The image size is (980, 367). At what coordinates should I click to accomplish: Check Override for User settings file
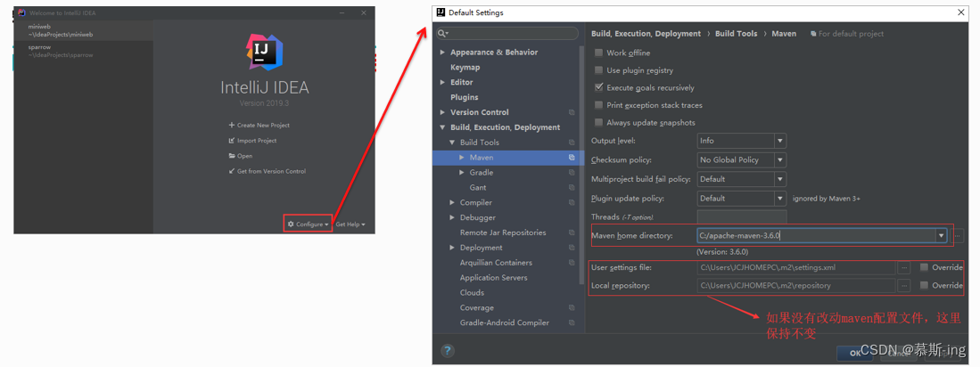tap(924, 268)
